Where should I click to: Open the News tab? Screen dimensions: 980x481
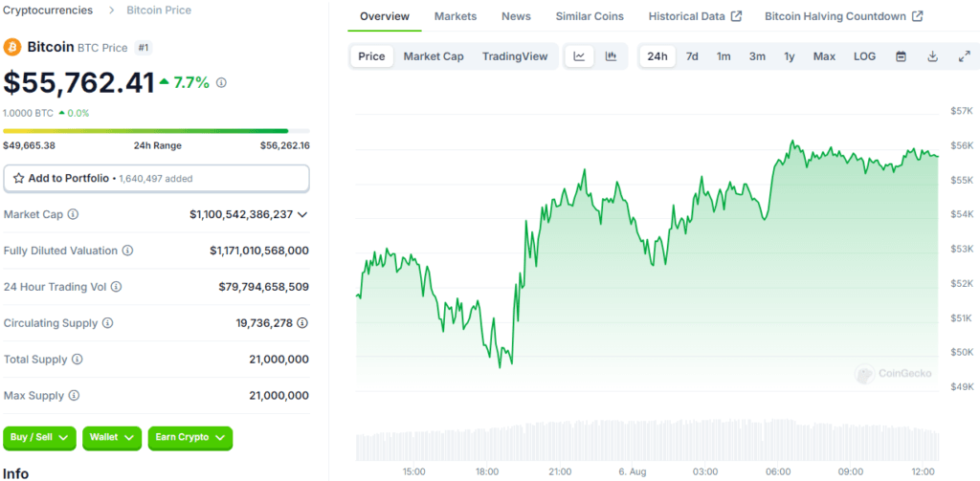(516, 16)
